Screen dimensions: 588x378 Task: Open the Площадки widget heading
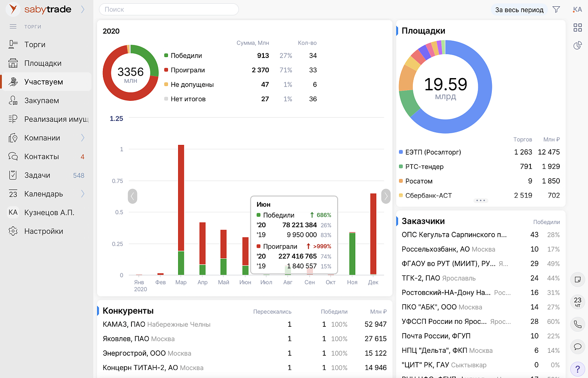tap(423, 31)
